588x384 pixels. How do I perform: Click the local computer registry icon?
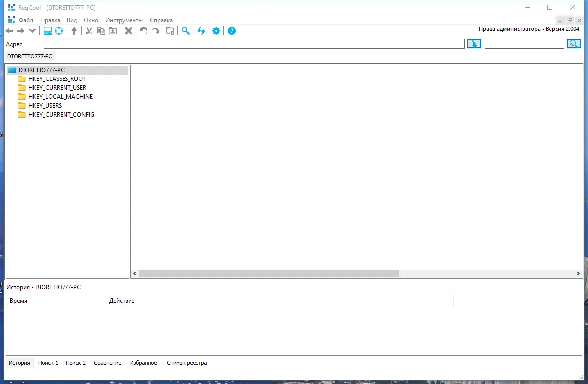[x=48, y=31]
